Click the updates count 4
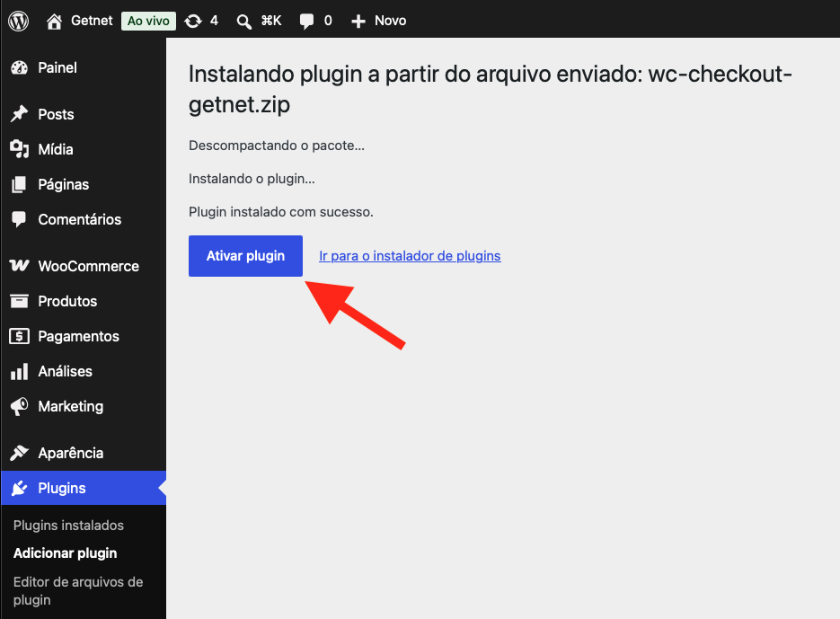The height and width of the screenshot is (619, 840). point(215,21)
